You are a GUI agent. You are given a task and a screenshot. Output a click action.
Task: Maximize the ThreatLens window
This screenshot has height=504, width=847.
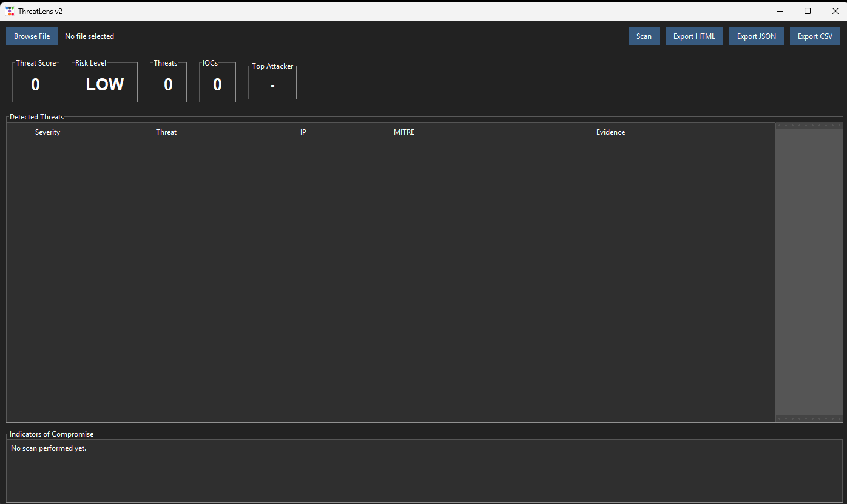808,11
